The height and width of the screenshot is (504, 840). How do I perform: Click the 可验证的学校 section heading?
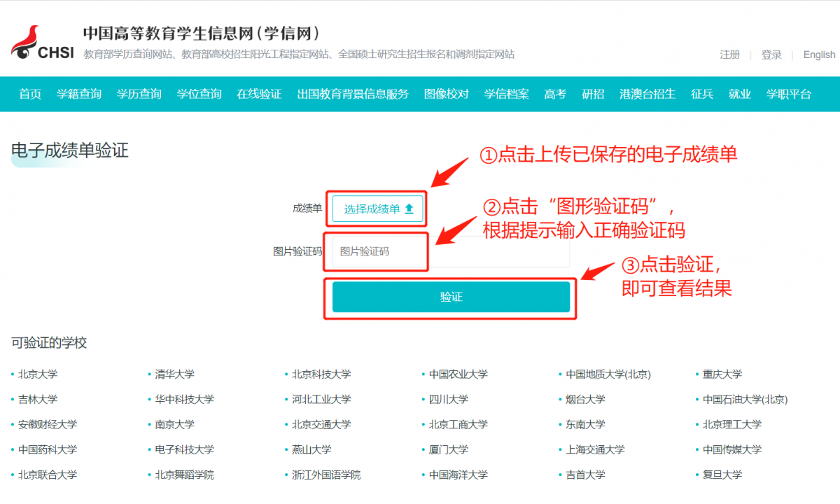[x=49, y=343]
